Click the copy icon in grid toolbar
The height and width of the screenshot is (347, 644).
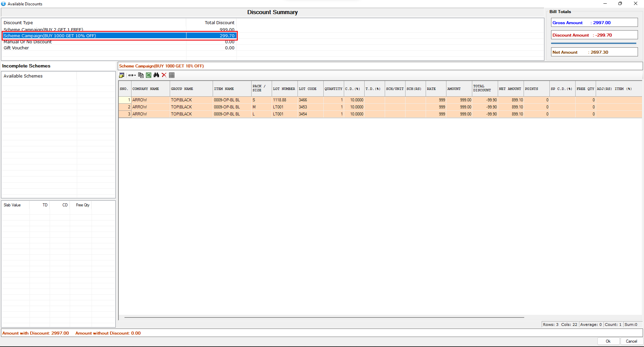141,75
